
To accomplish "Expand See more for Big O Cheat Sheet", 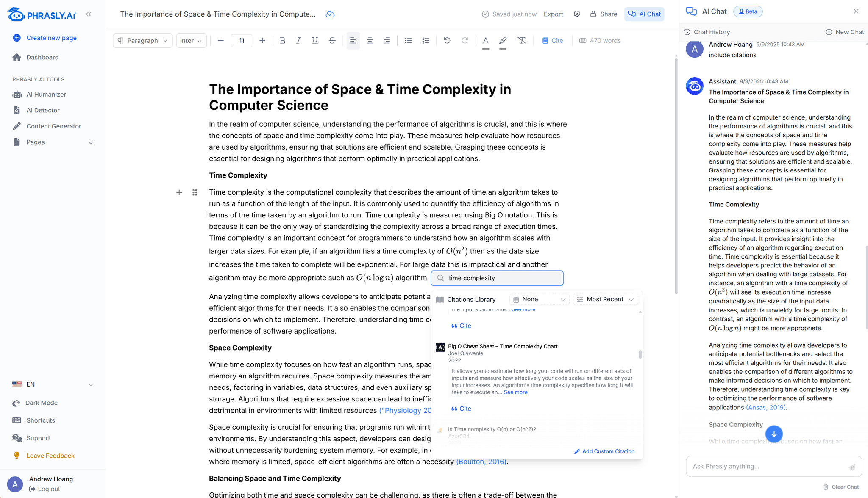I will coord(516,392).
